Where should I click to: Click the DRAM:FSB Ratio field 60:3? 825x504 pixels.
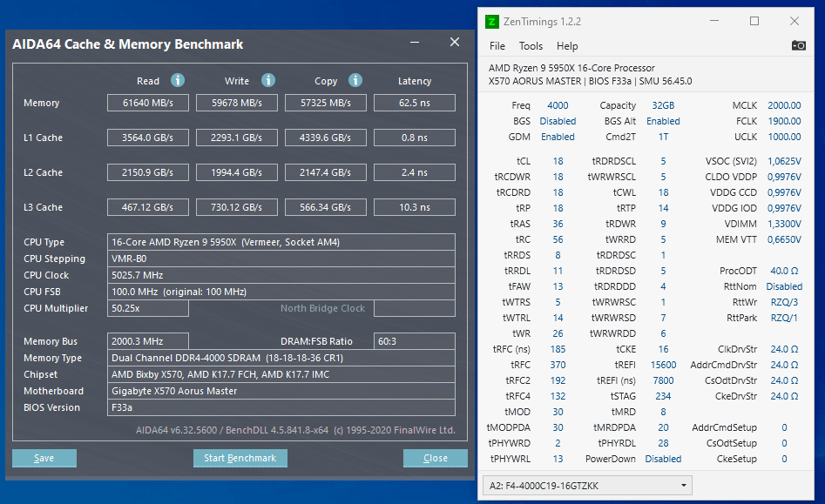(415, 341)
